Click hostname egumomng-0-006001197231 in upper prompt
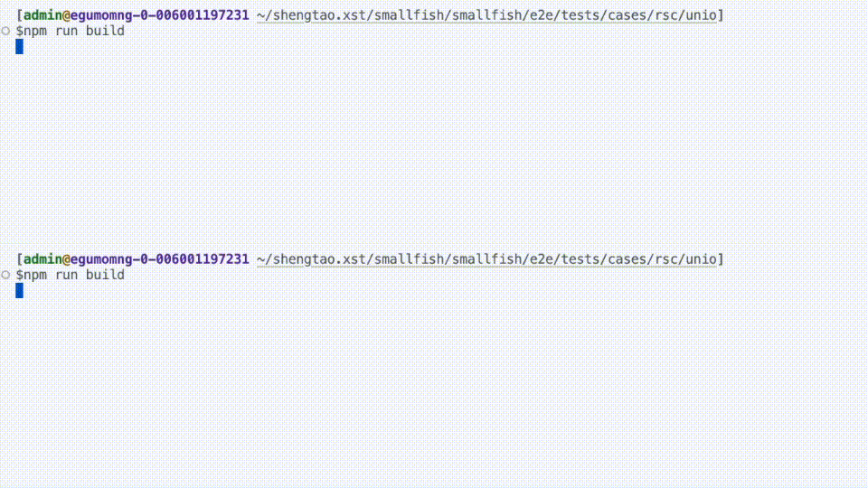This screenshot has width=868, height=488. [x=160, y=15]
